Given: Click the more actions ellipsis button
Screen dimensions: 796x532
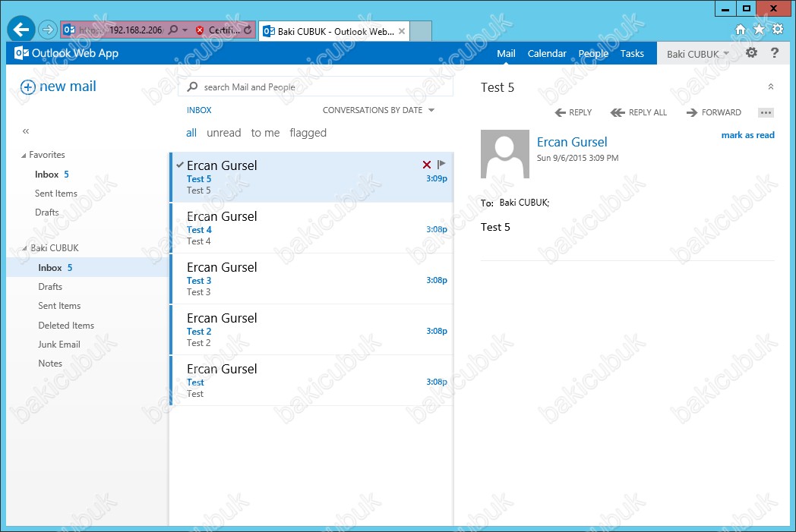Looking at the screenshot, I should [x=766, y=112].
